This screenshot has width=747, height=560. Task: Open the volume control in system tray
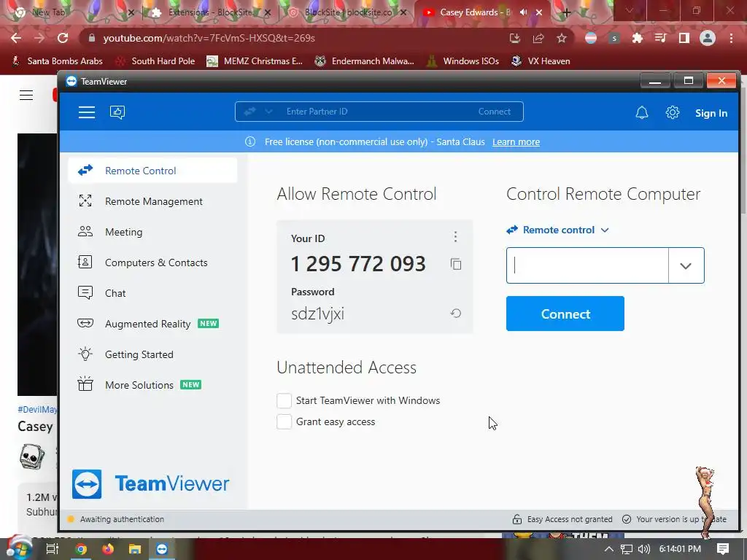(x=643, y=549)
